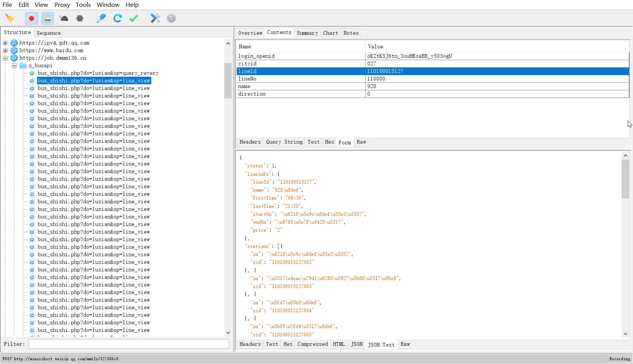Click the POST minorshort.weixin status text
Image resolution: width=633 pixels, height=364 pixels.
(x=61, y=359)
